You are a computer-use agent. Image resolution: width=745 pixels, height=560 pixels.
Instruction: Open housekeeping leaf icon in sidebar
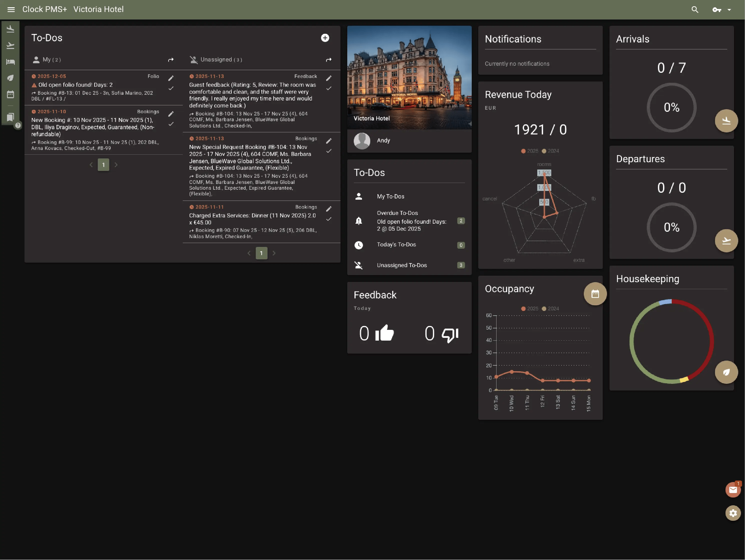tap(10, 78)
